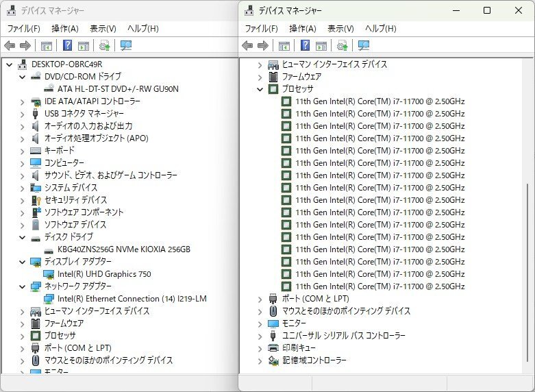Screen dimensions: 535x392
Task: Open 表示(V) menu in right window
Action: [x=341, y=28]
